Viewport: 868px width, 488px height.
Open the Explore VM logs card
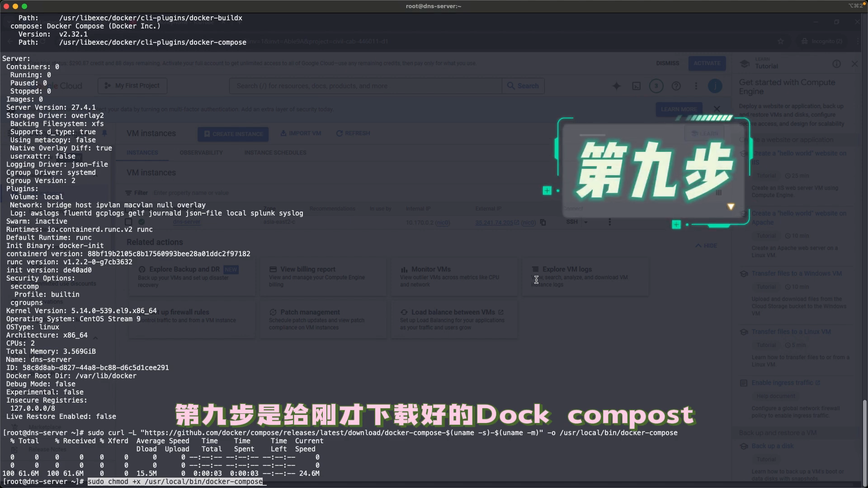click(585, 277)
